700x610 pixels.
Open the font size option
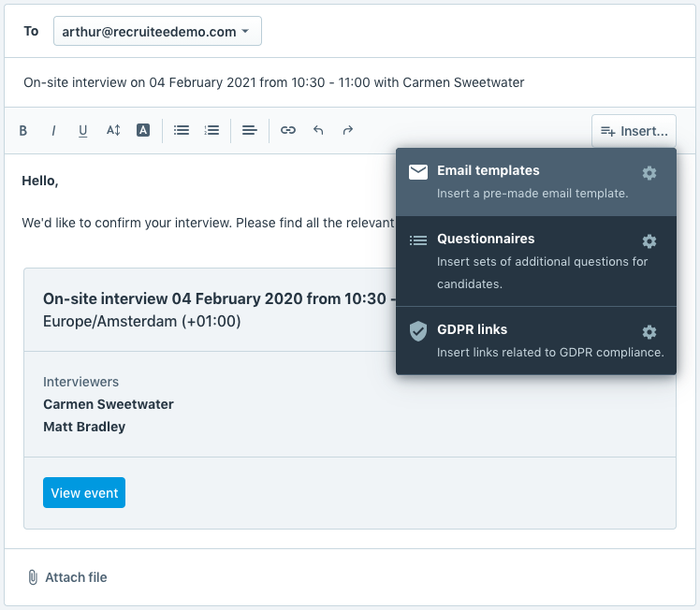pos(113,131)
